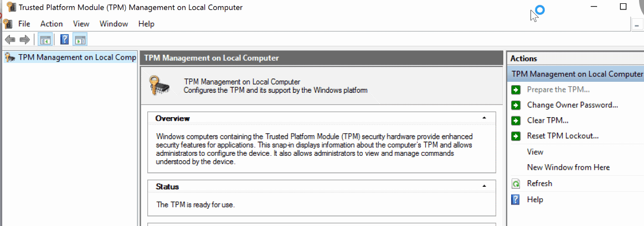Click the key and chip TPM header icon
This screenshot has height=226, width=644.
click(159, 85)
